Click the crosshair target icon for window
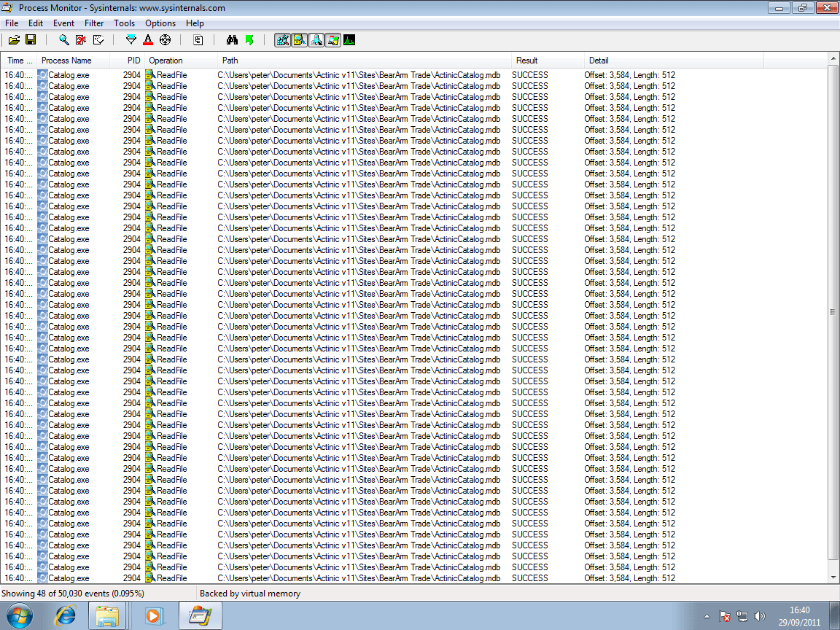 [165, 40]
